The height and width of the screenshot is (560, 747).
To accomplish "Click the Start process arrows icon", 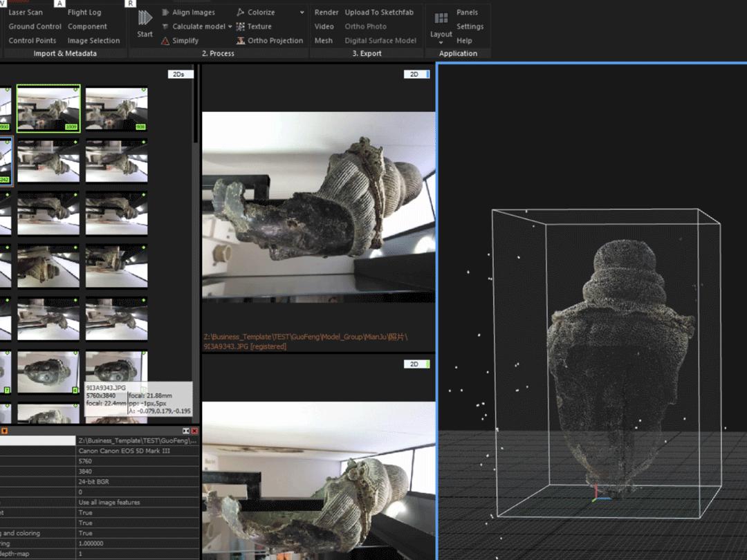I will [145, 18].
